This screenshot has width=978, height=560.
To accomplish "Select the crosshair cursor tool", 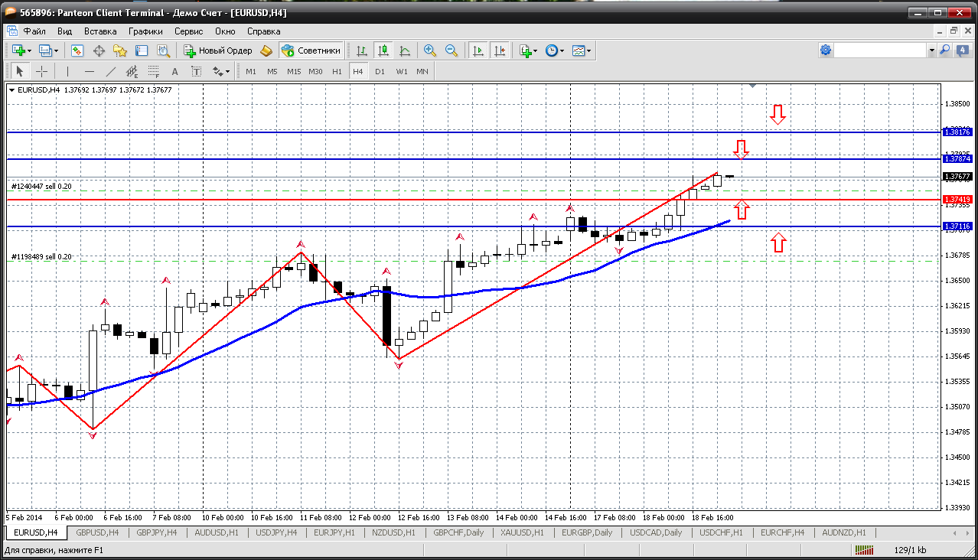I will pyautogui.click(x=41, y=71).
